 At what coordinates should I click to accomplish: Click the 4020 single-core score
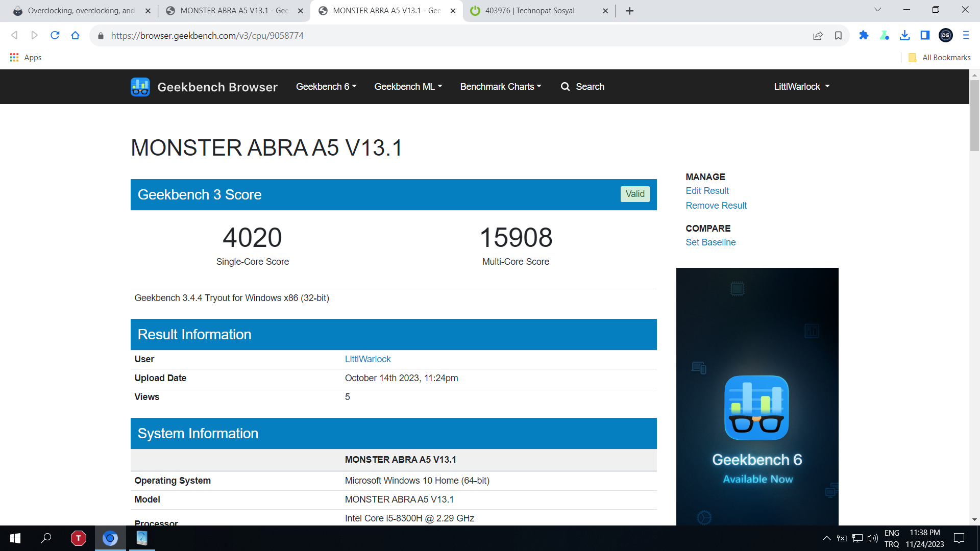click(x=252, y=238)
